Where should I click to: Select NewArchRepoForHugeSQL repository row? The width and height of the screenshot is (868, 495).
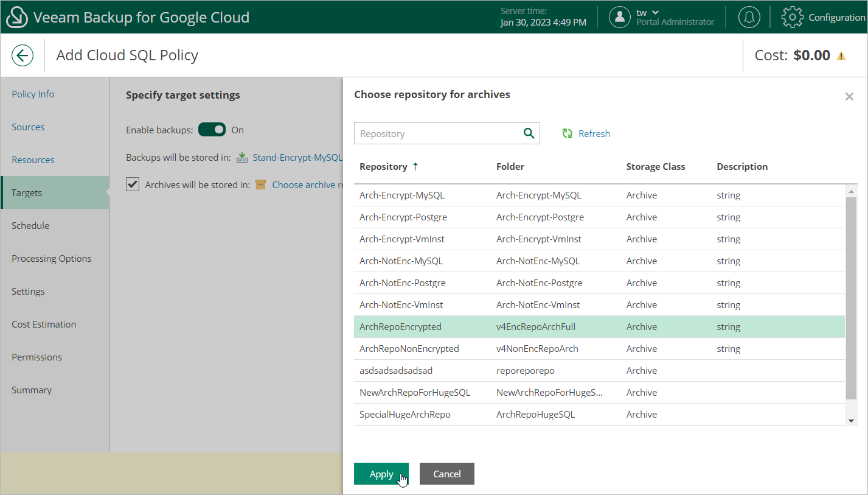(x=599, y=393)
